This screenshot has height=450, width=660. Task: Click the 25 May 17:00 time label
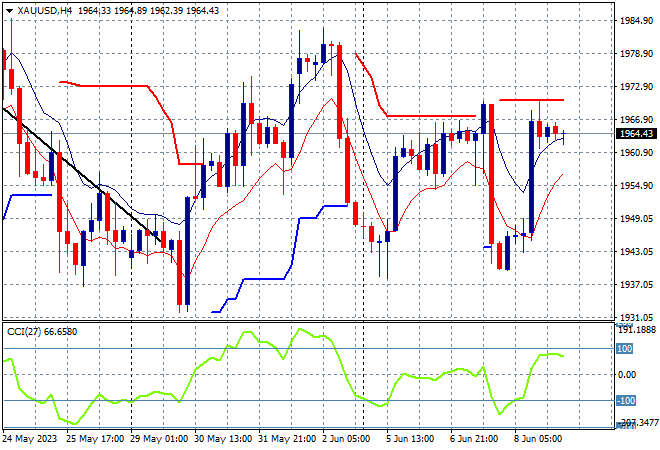coord(95,439)
